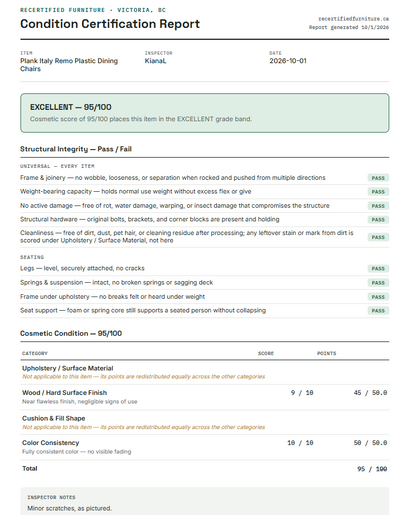416x515 pixels.
Task: Click the PASS badge for Weight-bearing capacity
Action: coord(378,192)
